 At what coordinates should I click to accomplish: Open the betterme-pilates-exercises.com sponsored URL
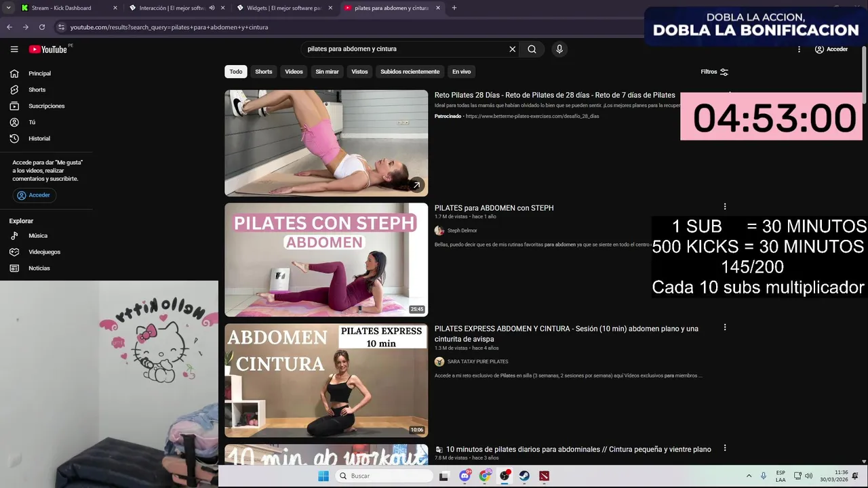[532, 116]
